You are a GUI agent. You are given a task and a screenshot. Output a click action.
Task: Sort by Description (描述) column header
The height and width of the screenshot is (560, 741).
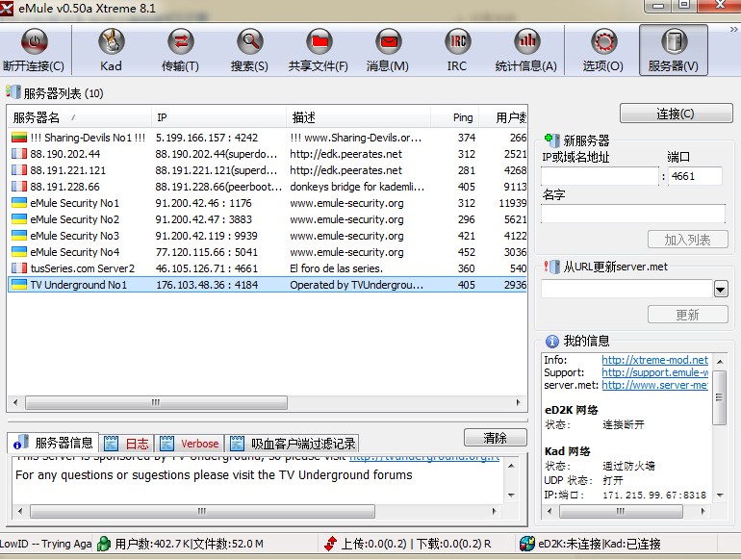click(x=358, y=117)
